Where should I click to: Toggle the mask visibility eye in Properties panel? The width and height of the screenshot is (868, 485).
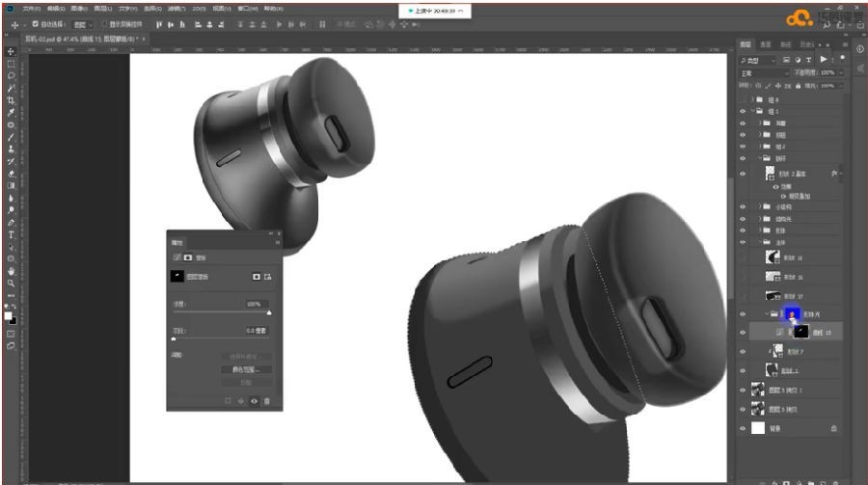[x=254, y=401]
